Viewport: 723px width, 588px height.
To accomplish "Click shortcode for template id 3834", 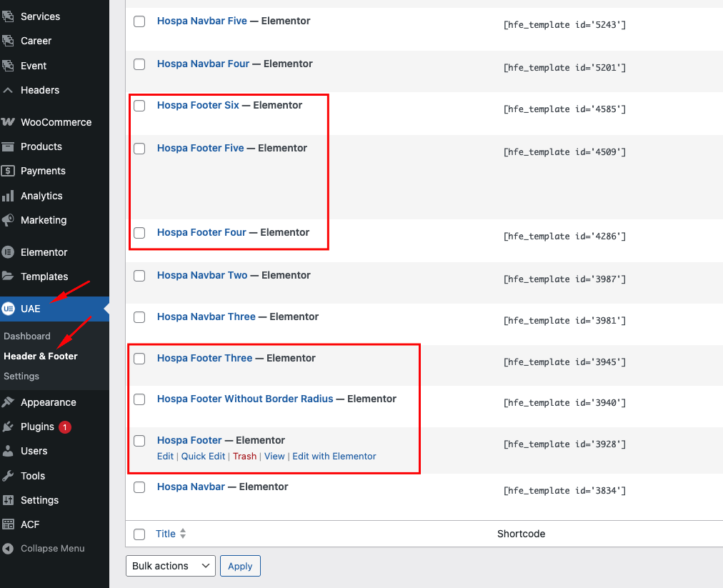I will 564,491.
